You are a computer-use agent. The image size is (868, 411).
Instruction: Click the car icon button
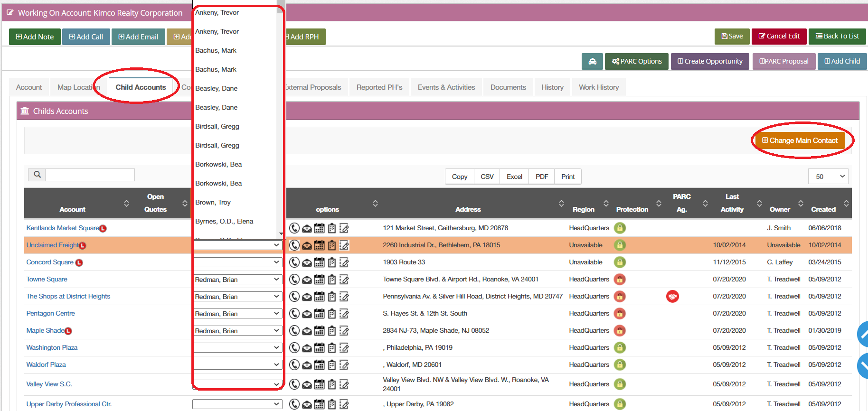click(x=592, y=61)
